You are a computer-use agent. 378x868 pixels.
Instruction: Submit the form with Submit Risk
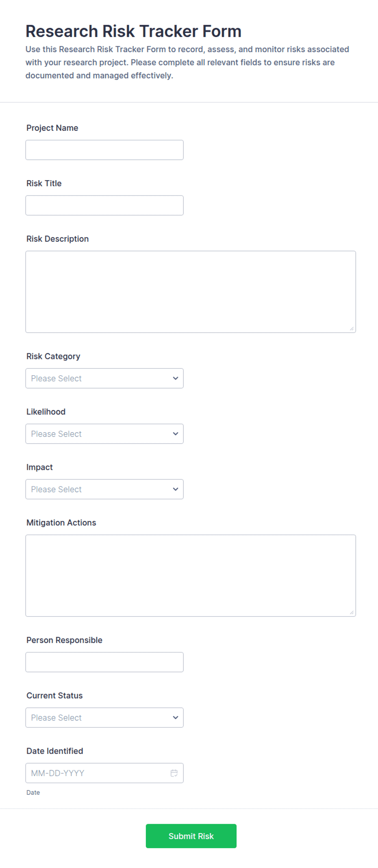click(191, 836)
